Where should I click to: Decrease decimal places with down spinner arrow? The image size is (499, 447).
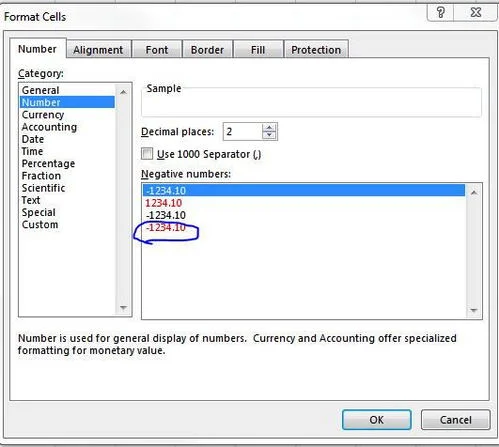click(x=269, y=135)
